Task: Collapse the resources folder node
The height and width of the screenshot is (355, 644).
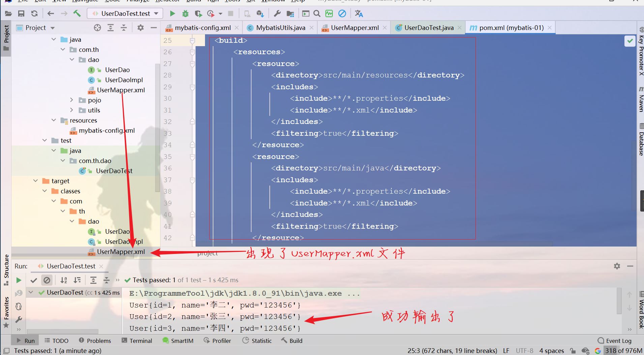Action: [x=54, y=120]
